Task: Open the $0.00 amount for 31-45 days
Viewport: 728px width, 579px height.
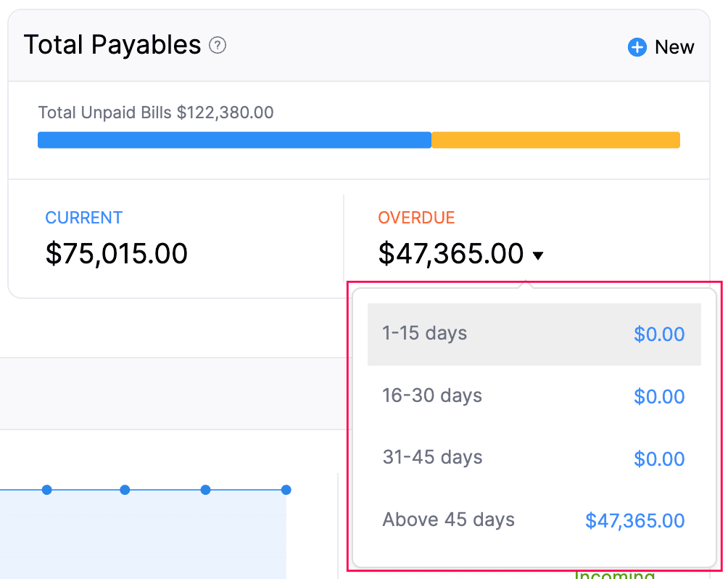Action: [x=659, y=458]
